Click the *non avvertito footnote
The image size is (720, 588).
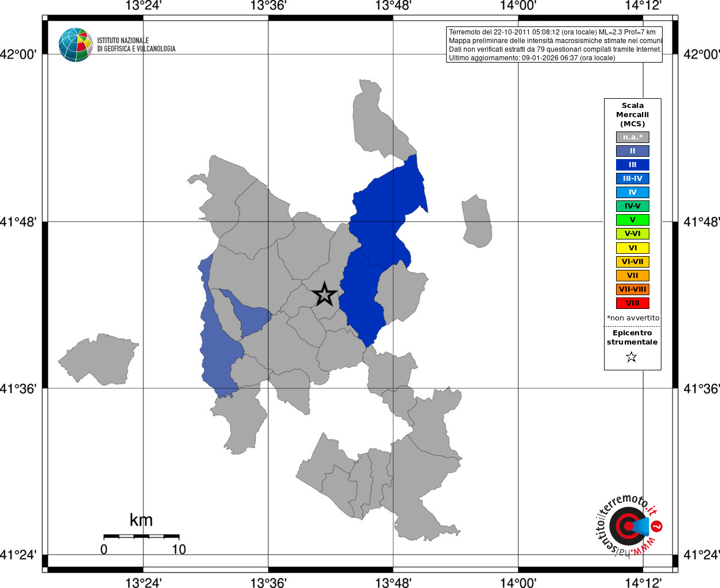633,318
